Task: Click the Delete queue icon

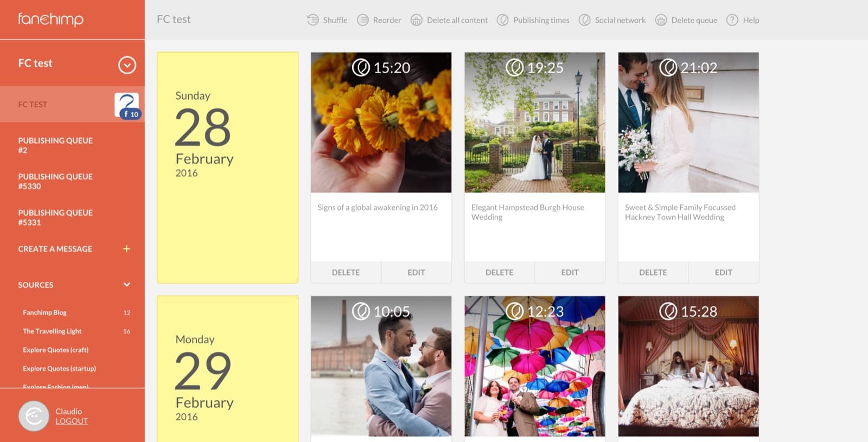Action: 661,20
